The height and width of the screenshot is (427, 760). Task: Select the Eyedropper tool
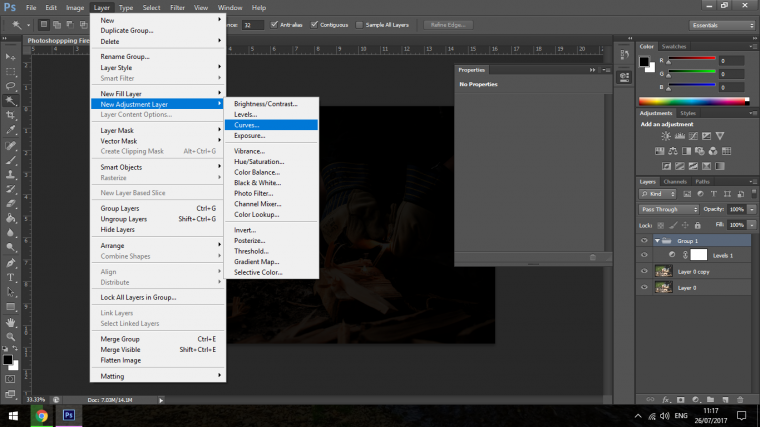pos(10,130)
